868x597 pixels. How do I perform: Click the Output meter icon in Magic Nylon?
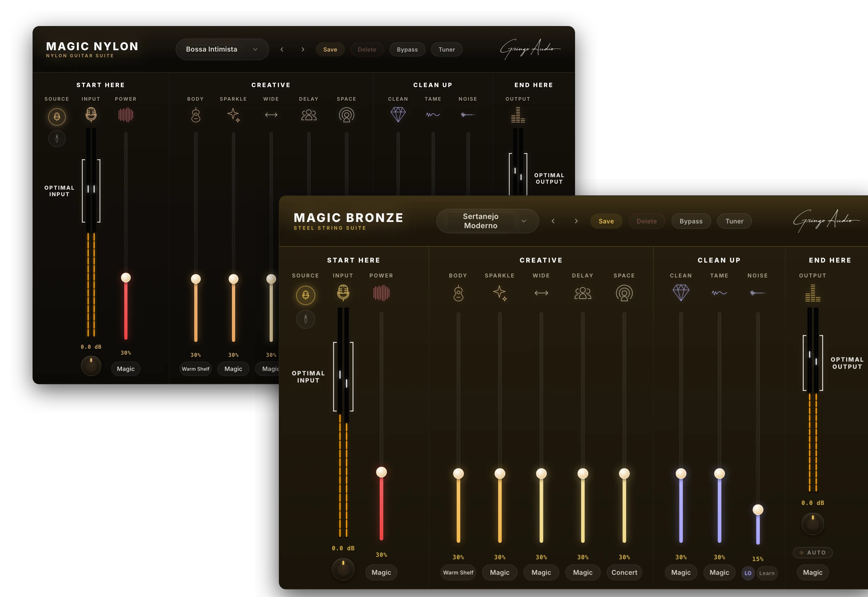[x=518, y=115]
